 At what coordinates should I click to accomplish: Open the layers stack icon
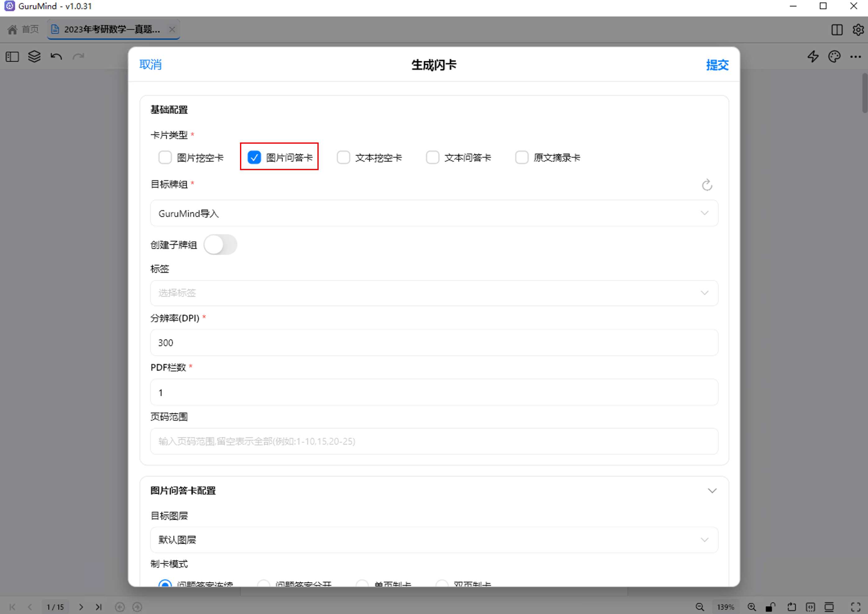point(35,57)
